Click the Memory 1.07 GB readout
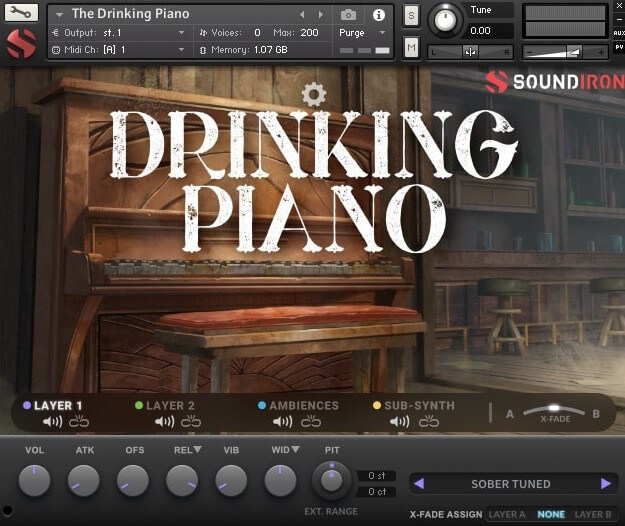This screenshot has height=526, width=625. tap(270, 50)
